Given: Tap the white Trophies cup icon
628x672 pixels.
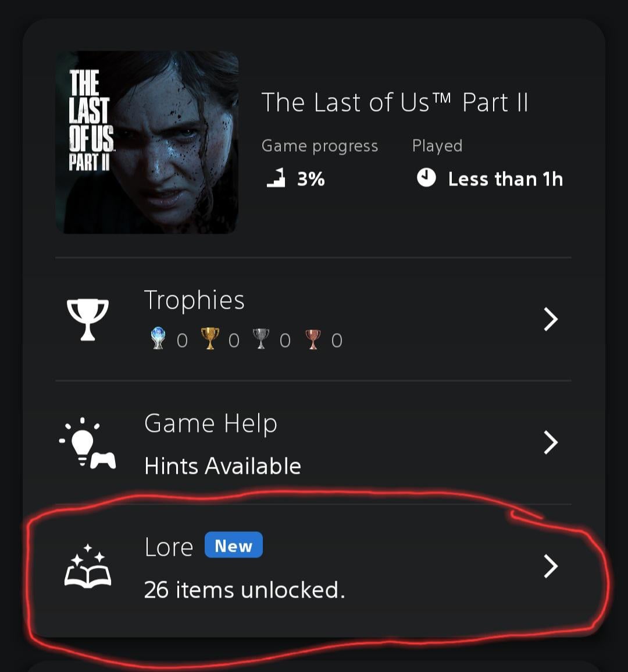Looking at the screenshot, I should point(88,319).
